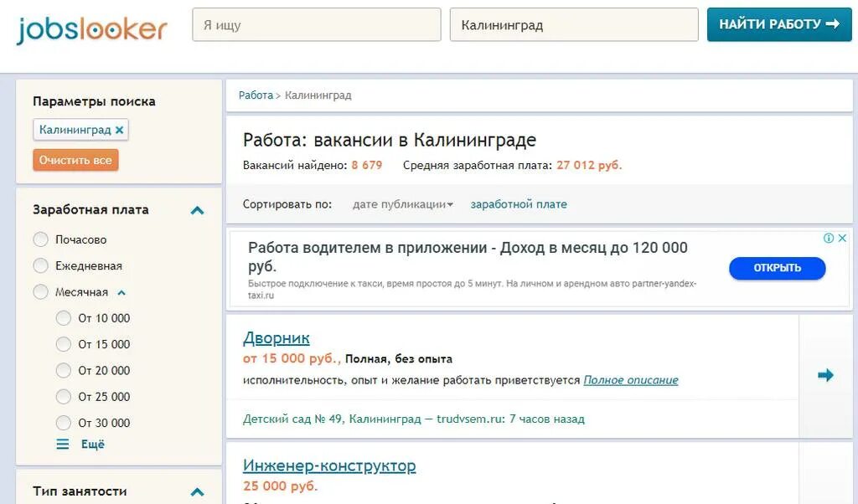Click the 25 000 руб. salary of Инженер-конструктор

(280, 486)
